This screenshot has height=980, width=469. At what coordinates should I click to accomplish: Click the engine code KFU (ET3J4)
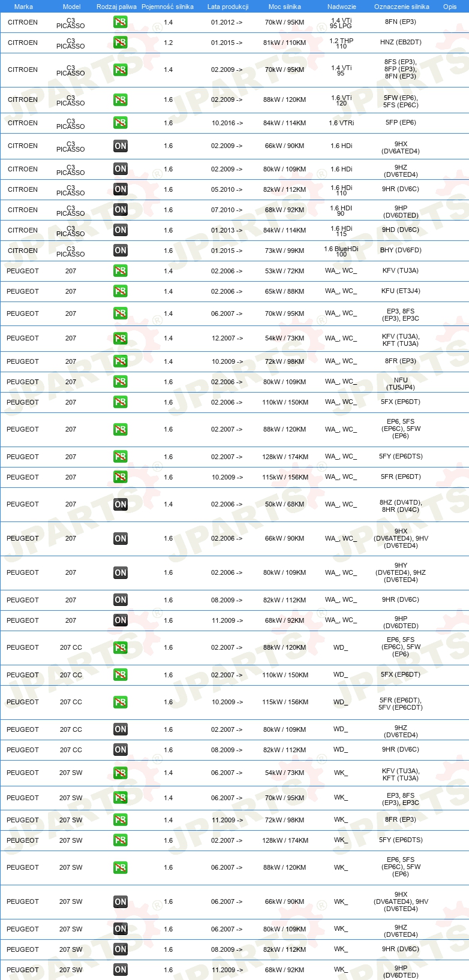click(x=401, y=291)
